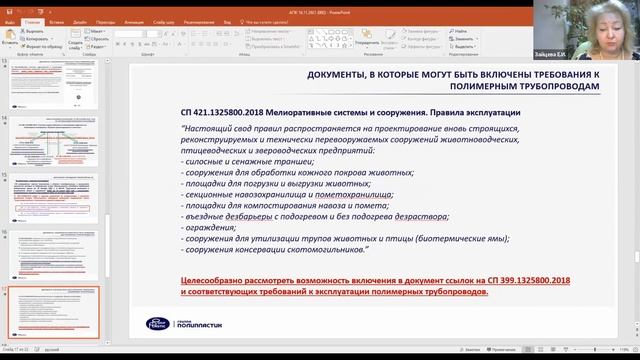Switch to the Переходы (Transitions) tab
640x360 pixels.
tap(105, 22)
